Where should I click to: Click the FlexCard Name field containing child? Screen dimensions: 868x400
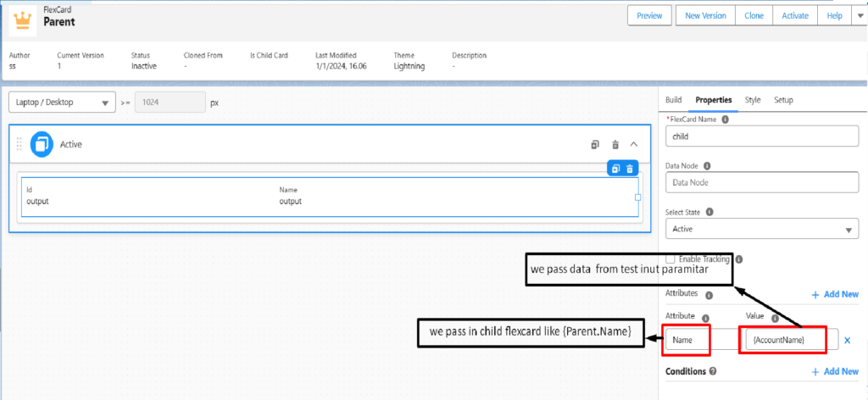point(762,136)
